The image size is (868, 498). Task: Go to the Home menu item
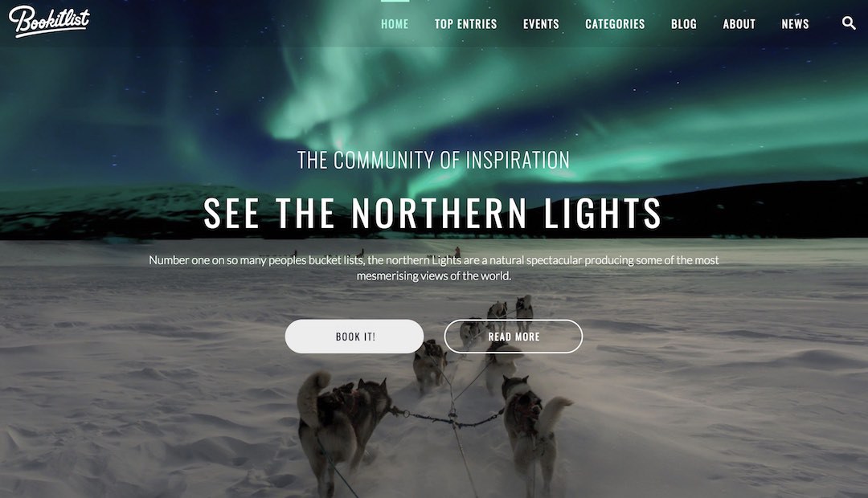[395, 24]
